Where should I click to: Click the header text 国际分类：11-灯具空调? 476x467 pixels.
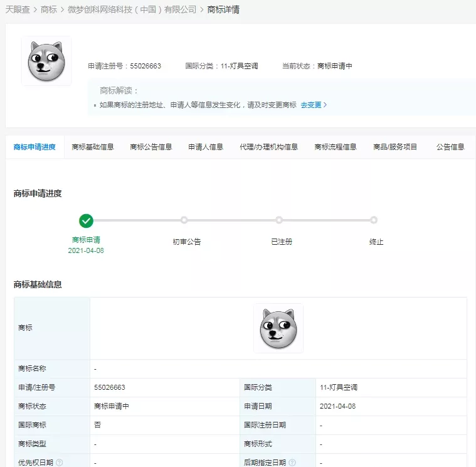tap(221, 66)
